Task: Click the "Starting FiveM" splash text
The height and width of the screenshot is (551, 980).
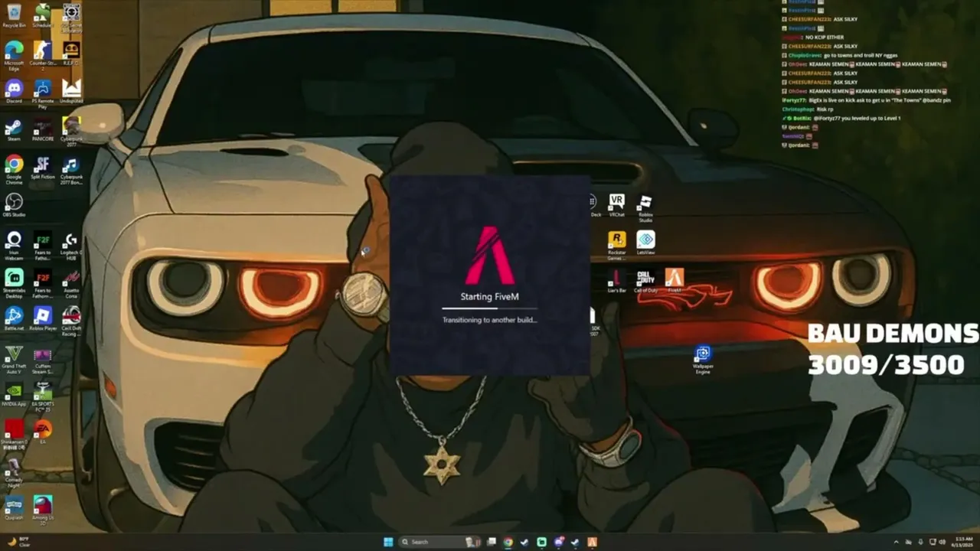Action: [490, 297]
